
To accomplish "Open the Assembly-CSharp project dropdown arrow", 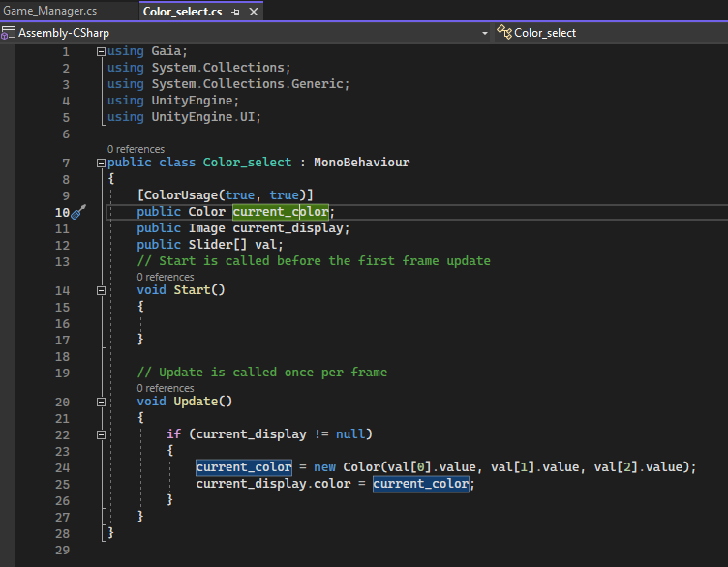I will pos(484,33).
